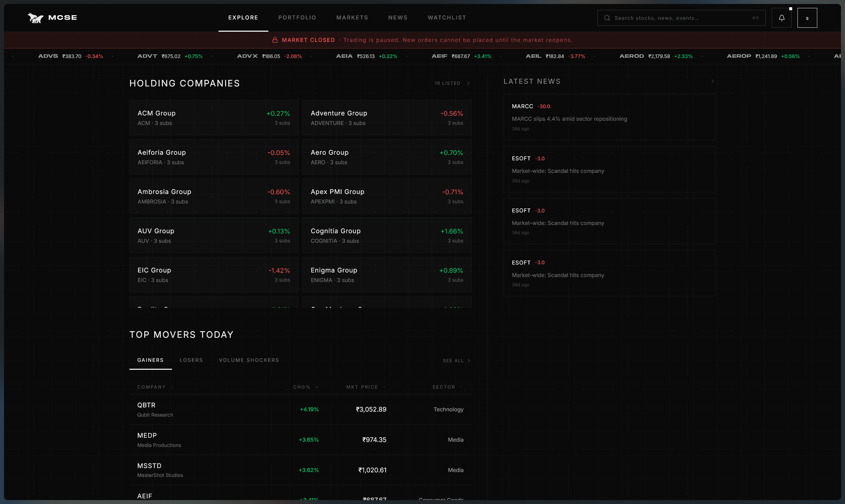Click the AEIL ticker item

555,56
